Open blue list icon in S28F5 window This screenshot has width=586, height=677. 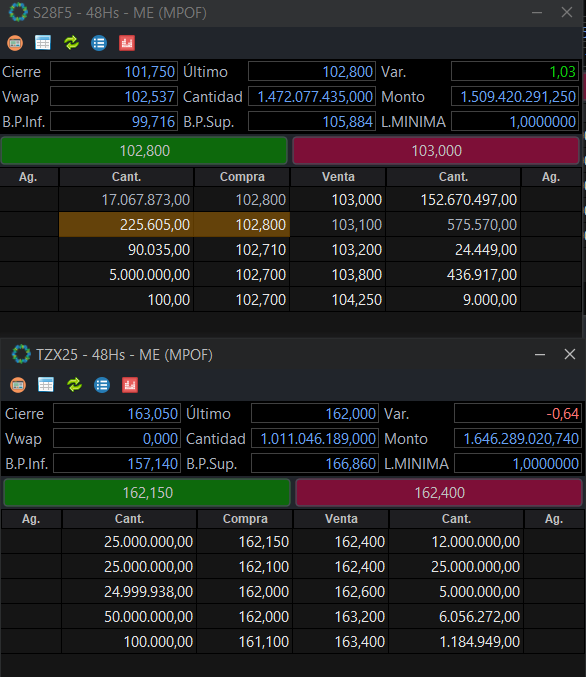pos(99,43)
